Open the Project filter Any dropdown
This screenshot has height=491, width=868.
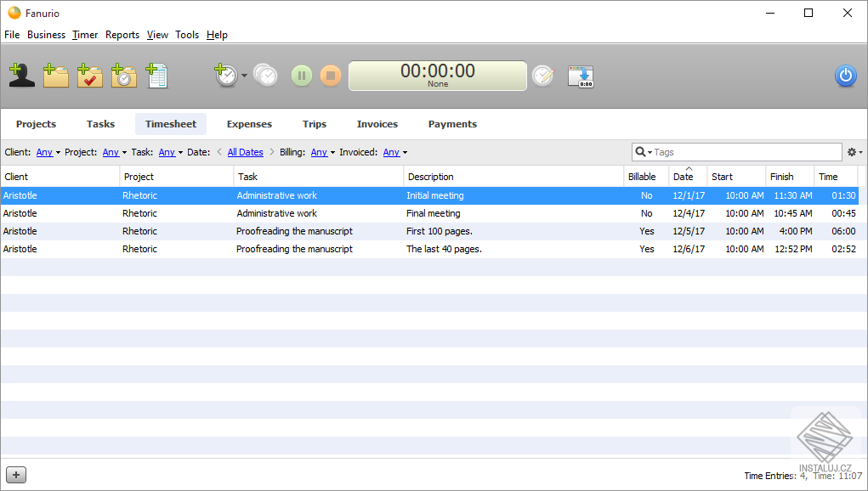(x=115, y=152)
